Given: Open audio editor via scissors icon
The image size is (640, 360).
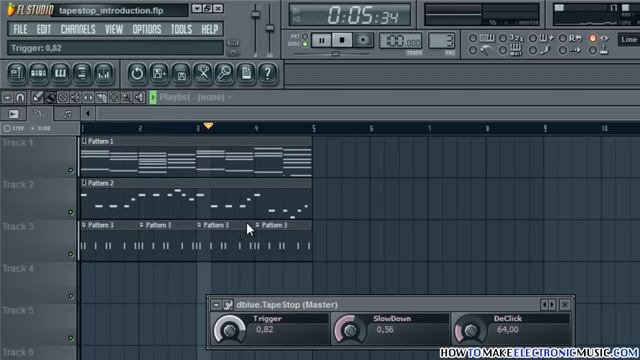Looking at the screenshot, I should point(202,73).
